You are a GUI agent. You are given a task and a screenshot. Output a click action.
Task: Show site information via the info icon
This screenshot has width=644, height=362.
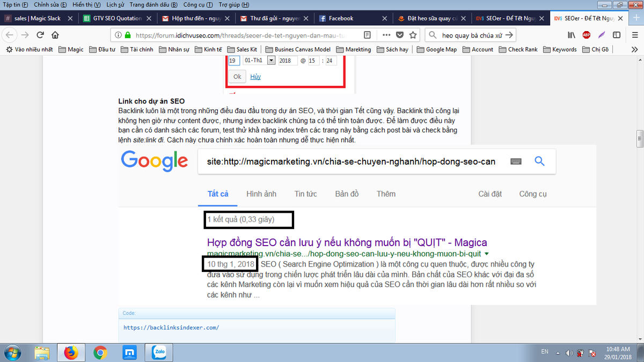118,35
